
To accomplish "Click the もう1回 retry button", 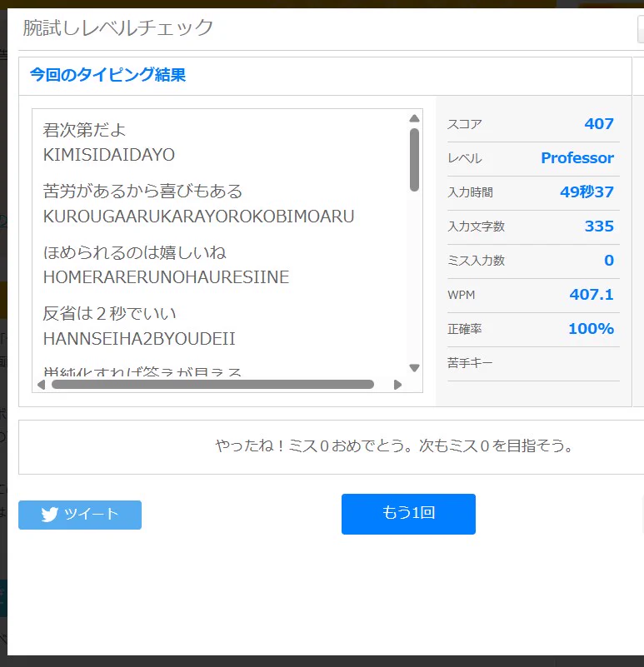I will [x=408, y=514].
